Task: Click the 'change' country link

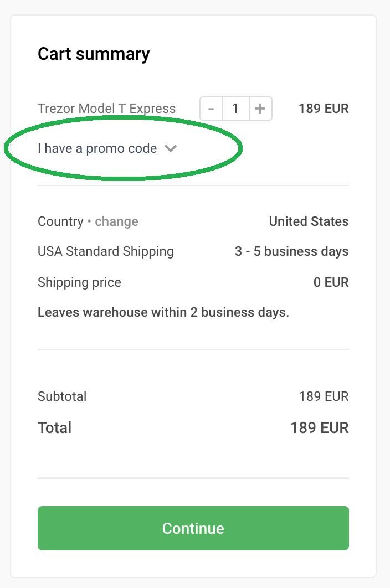Action: point(116,221)
